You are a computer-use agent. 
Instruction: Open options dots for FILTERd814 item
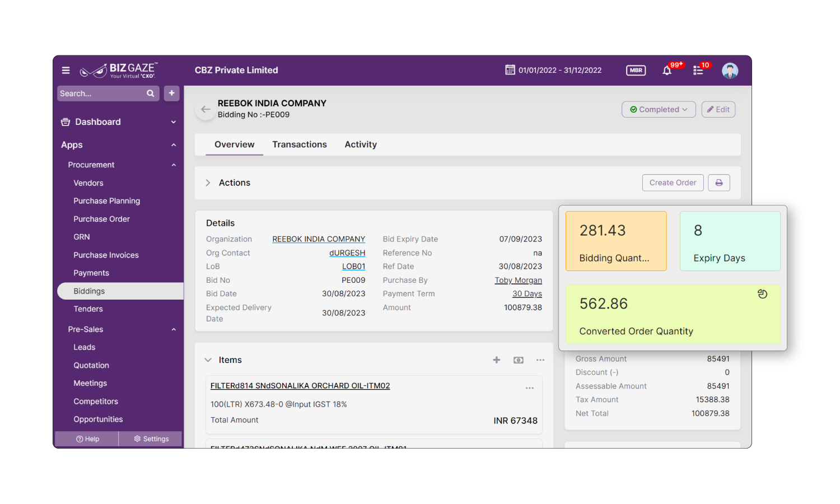click(530, 388)
